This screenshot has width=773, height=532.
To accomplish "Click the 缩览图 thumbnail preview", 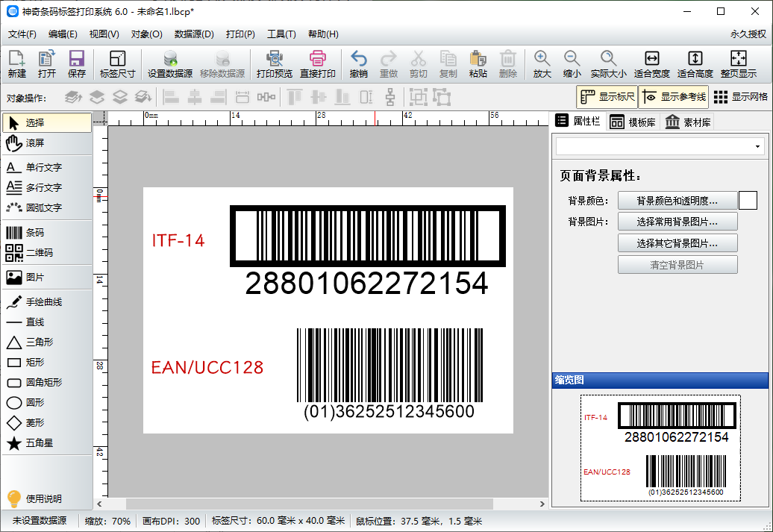I will click(x=660, y=448).
